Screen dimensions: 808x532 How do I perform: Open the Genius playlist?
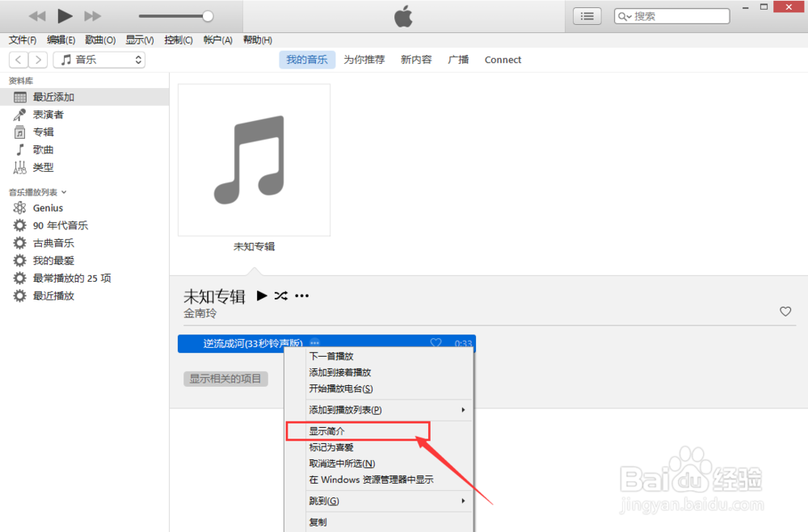tap(49, 207)
